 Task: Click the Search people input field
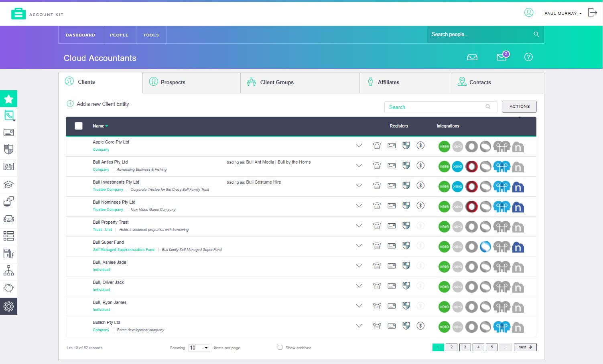click(x=479, y=34)
